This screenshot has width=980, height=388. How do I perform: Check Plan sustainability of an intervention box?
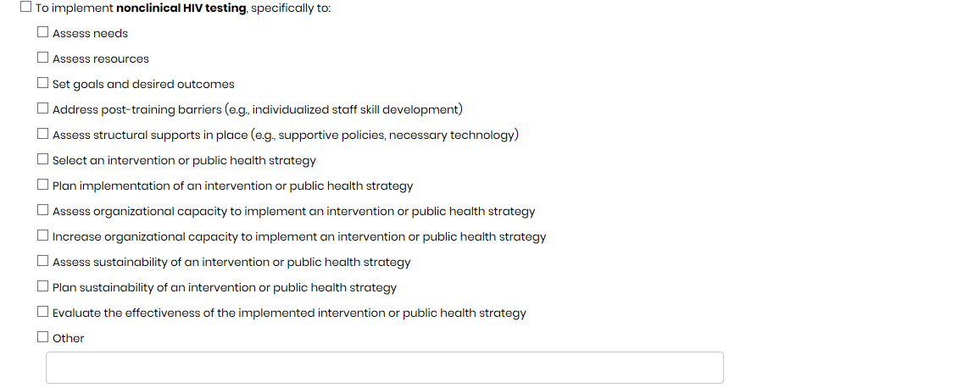pos(42,287)
